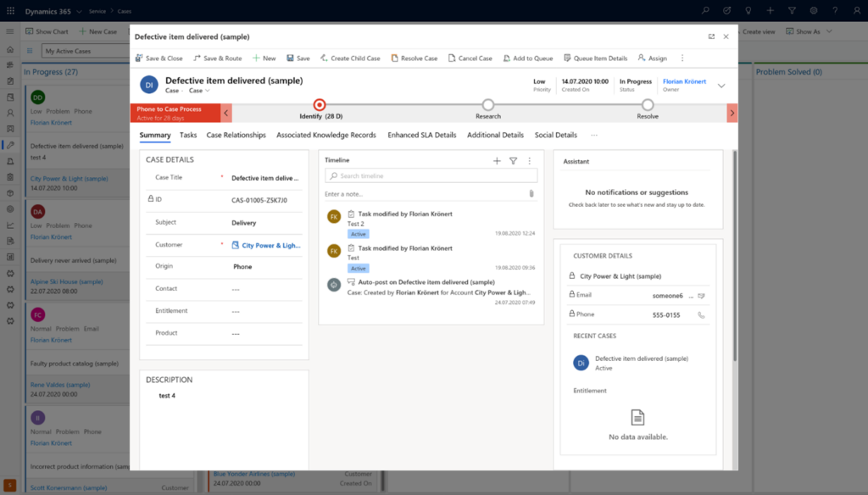Open the Search icon in the top bar
The image size is (868, 495).
click(706, 10)
